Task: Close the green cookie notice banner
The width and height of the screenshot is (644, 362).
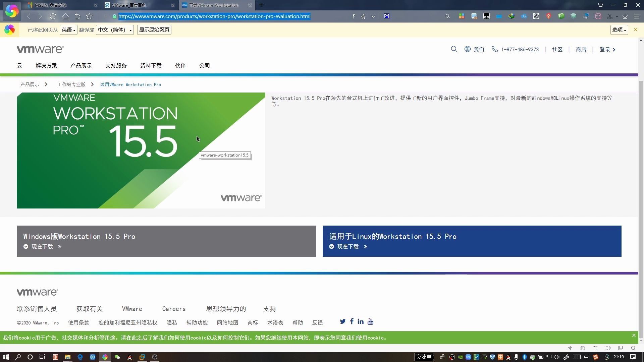Action: (x=634, y=336)
